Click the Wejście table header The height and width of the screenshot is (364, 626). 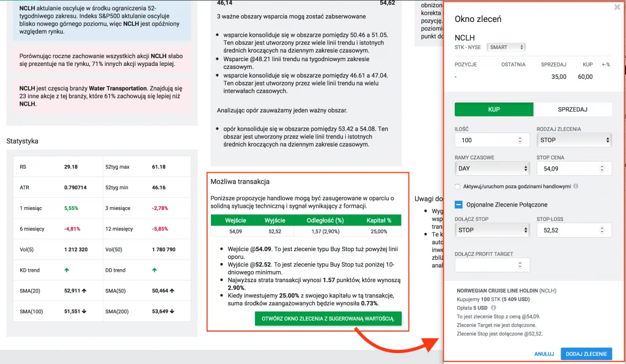[x=235, y=220]
